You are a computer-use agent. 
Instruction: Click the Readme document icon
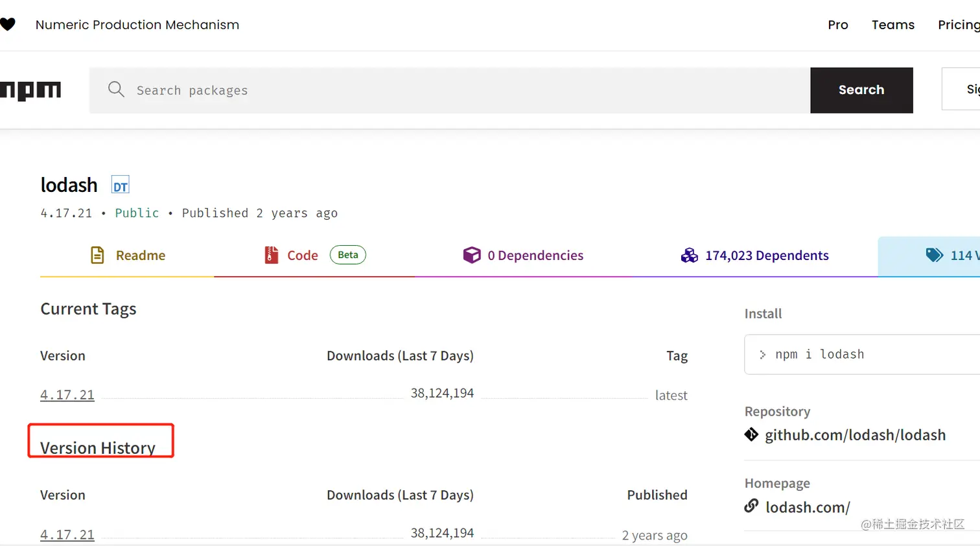pyautogui.click(x=97, y=255)
